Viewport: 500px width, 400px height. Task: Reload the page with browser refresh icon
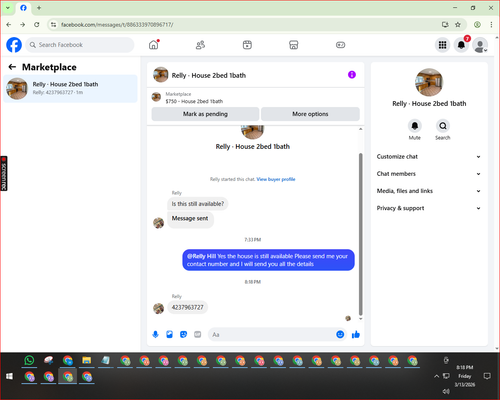click(37, 25)
